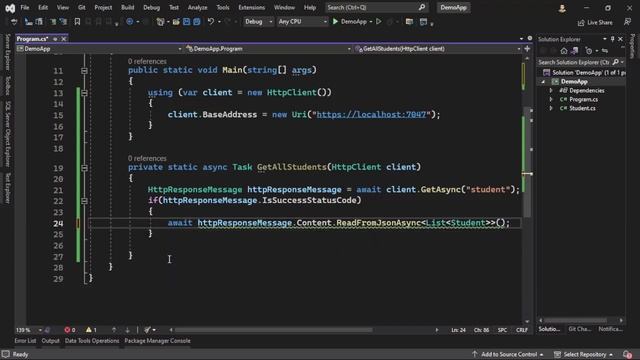
Task: Open the Analyze menu
Action: pyautogui.click(x=198, y=7)
